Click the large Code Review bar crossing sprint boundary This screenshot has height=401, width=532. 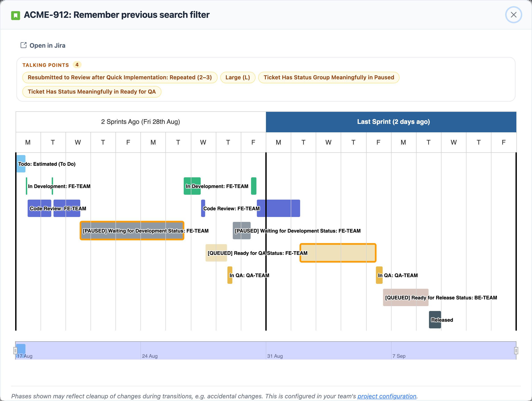[x=278, y=208]
